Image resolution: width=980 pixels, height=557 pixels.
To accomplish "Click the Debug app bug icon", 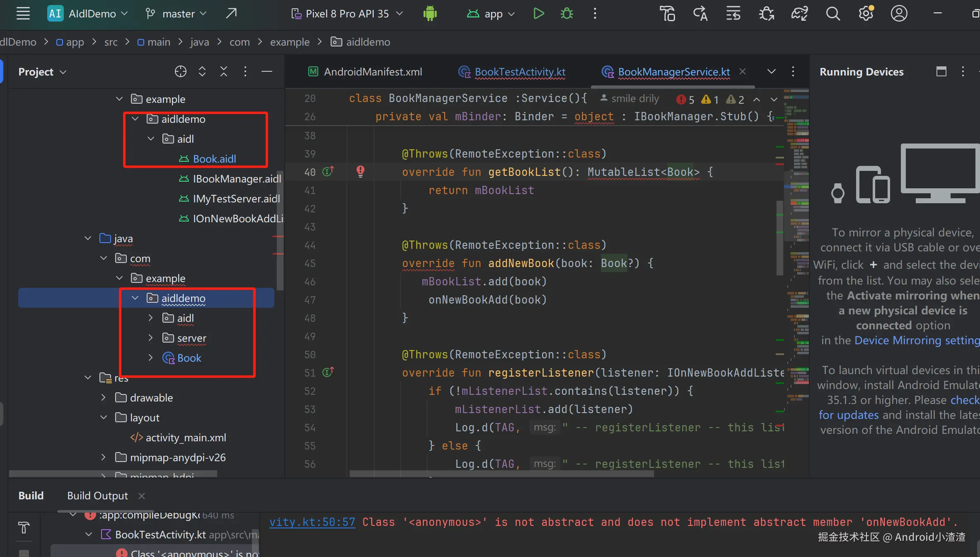I will tap(566, 14).
